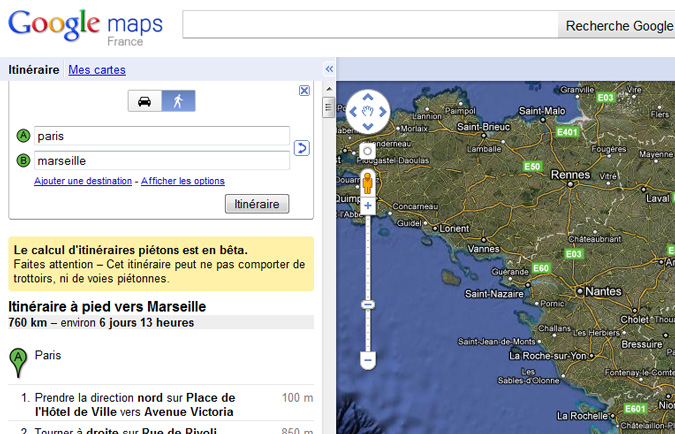Click the destination field containing marseille
The width and height of the screenshot is (675, 434).
point(162,160)
